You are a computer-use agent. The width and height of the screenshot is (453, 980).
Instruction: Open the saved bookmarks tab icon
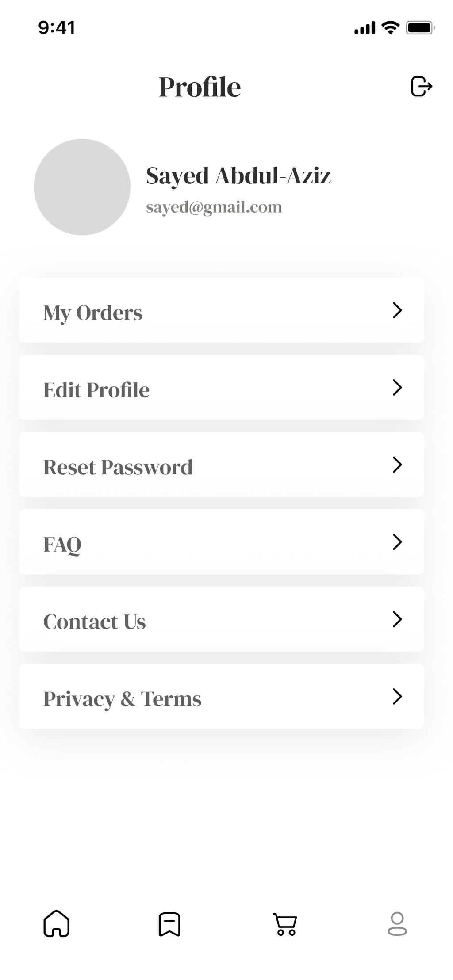click(x=169, y=924)
